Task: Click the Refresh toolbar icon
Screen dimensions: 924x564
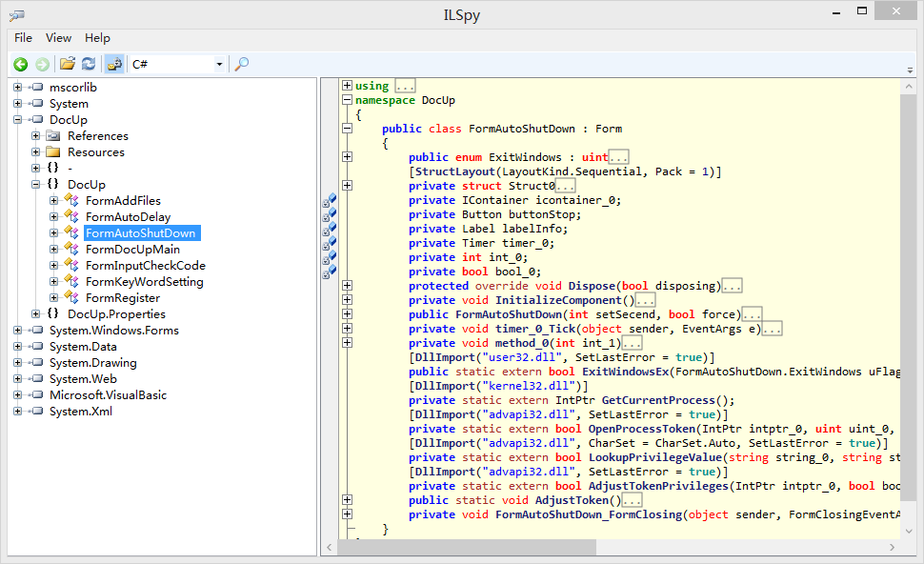Action: [89, 64]
